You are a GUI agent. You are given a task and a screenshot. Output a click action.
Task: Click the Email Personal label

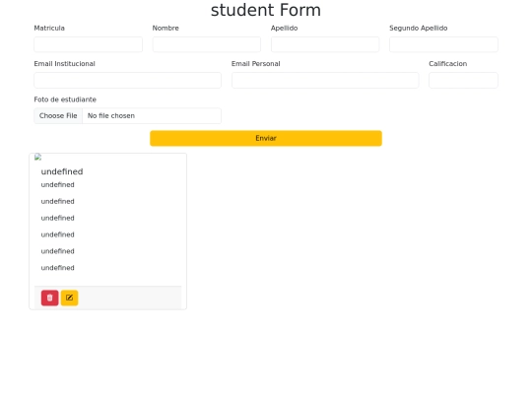(x=256, y=64)
